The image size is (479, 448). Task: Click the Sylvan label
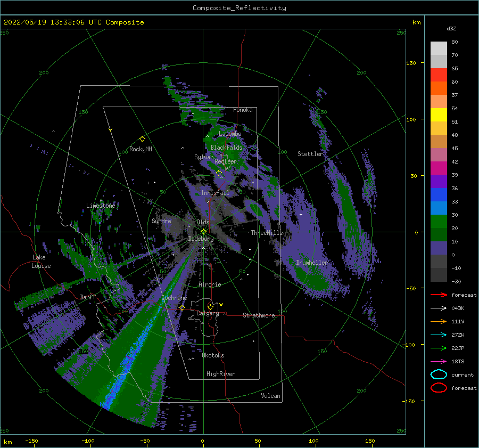pos(204,157)
